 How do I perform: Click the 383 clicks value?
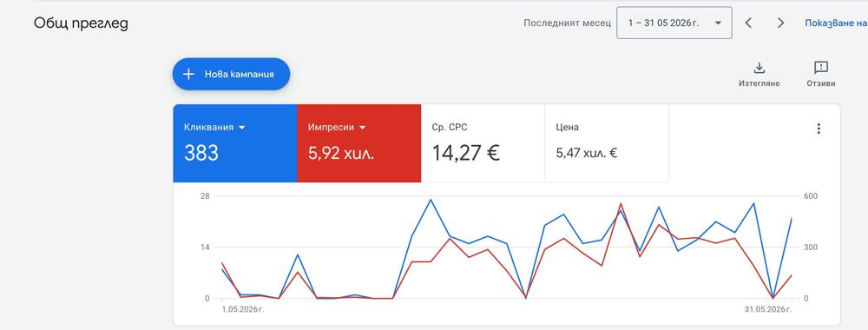pos(201,153)
